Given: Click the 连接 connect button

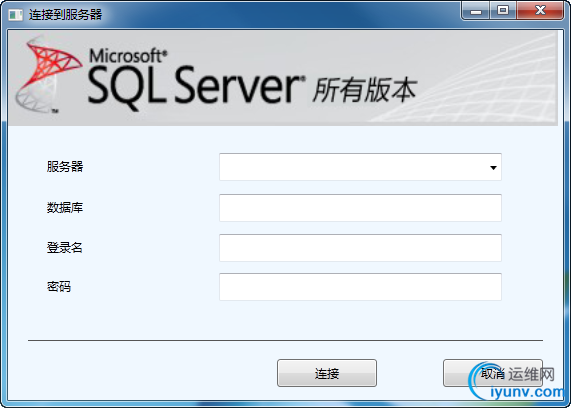Looking at the screenshot, I should 327,373.
